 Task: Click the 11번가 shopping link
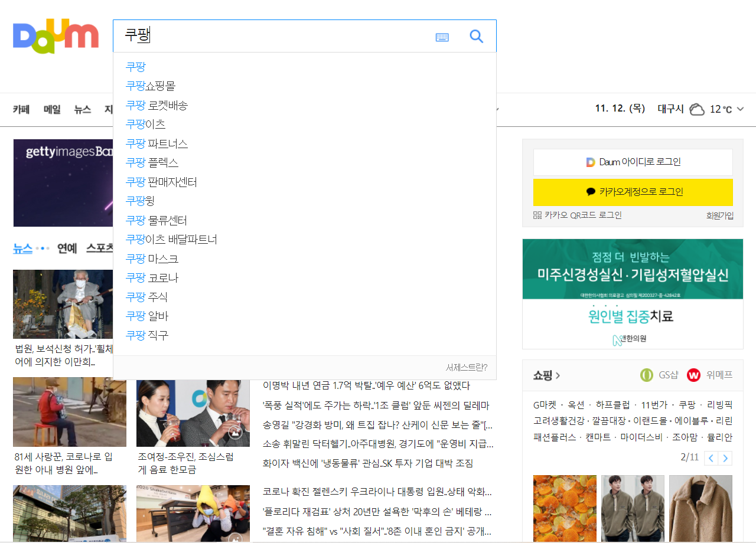pyautogui.click(x=654, y=405)
